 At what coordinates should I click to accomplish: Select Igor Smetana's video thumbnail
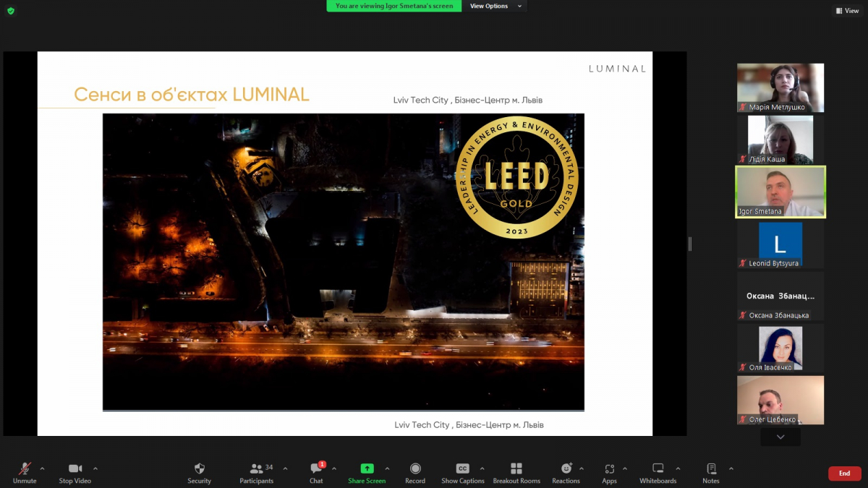click(780, 192)
